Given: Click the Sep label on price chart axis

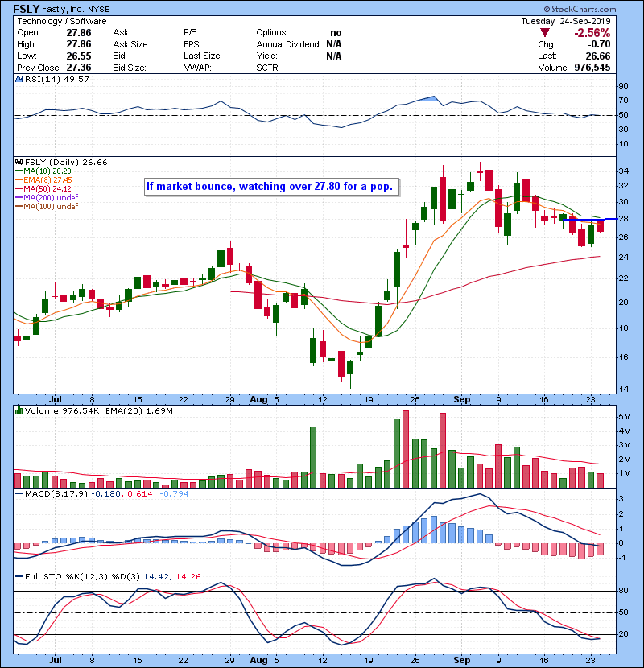Looking at the screenshot, I should tap(461, 399).
